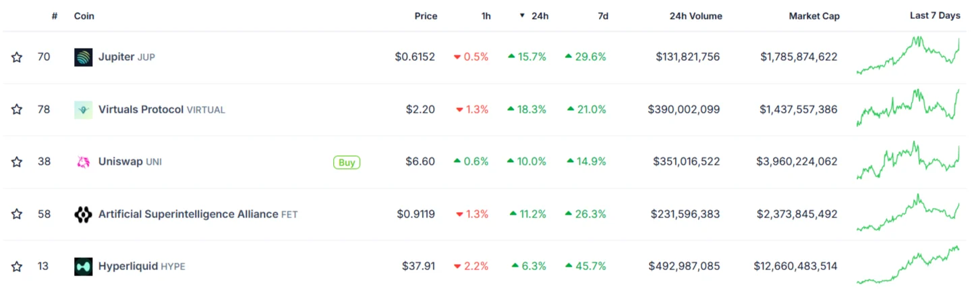Open the Jupiter JUP coin link
The image size is (980, 289).
point(127,57)
